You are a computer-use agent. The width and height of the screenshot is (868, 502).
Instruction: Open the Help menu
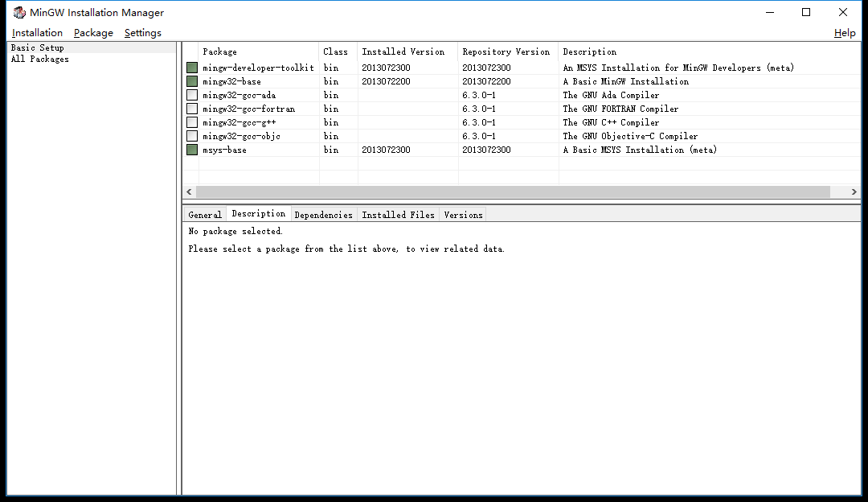tap(845, 32)
